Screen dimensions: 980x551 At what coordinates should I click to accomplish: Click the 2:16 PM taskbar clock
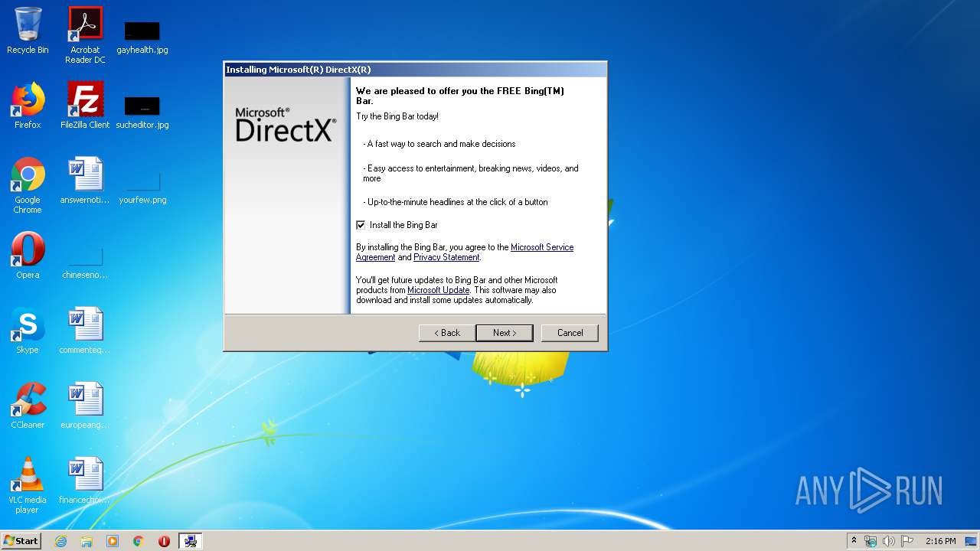tap(941, 541)
